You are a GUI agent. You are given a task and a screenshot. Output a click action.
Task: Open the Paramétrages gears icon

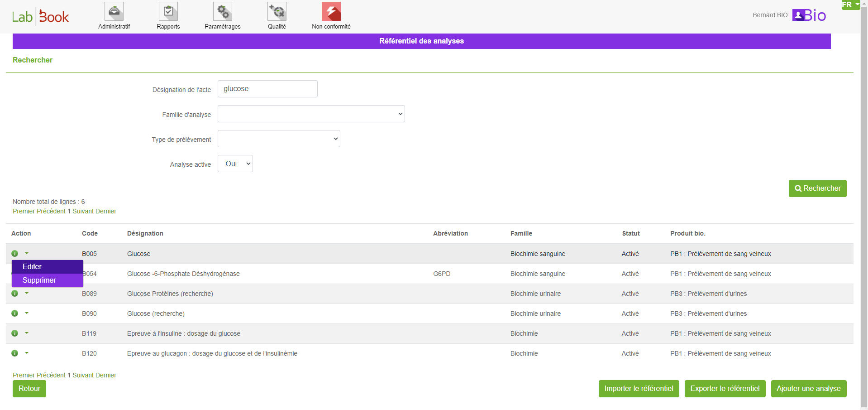(x=223, y=12)
